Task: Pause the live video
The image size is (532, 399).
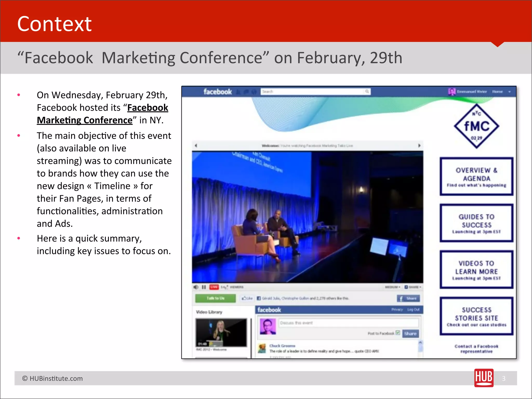Action: (x=204, y=287)
